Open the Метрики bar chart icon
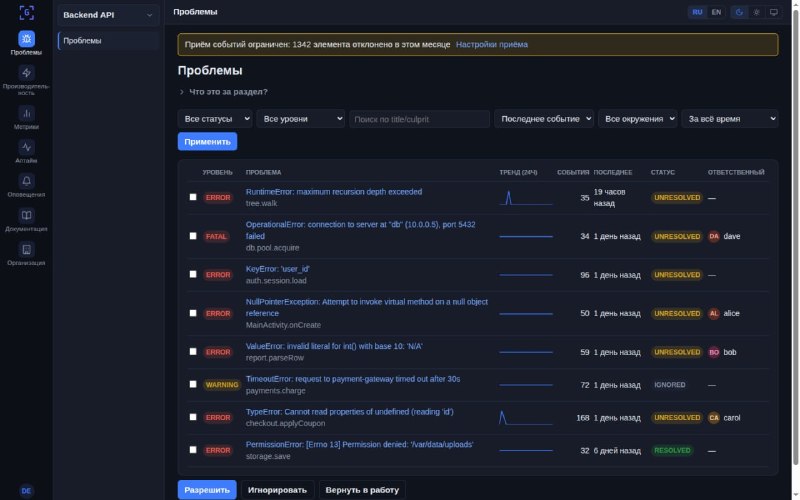This screenshot has height=500, width=800. 27,113
